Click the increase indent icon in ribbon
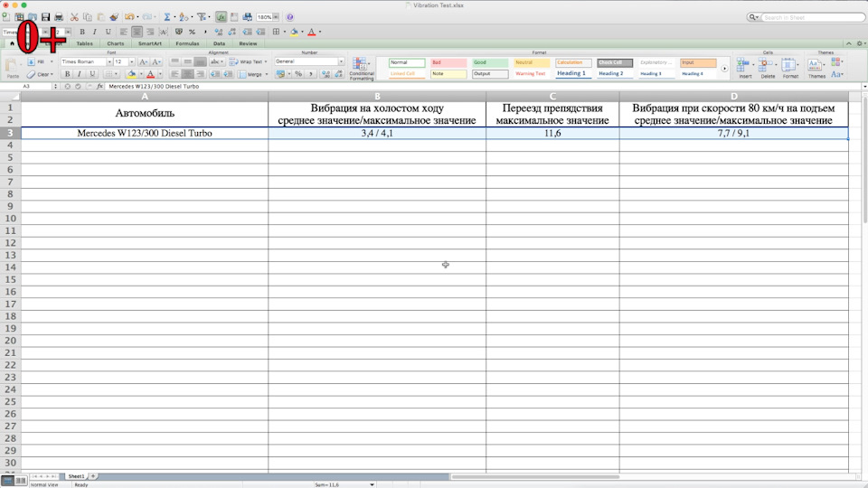This screenshot has height=488, width=868. [x=228, y=73]
